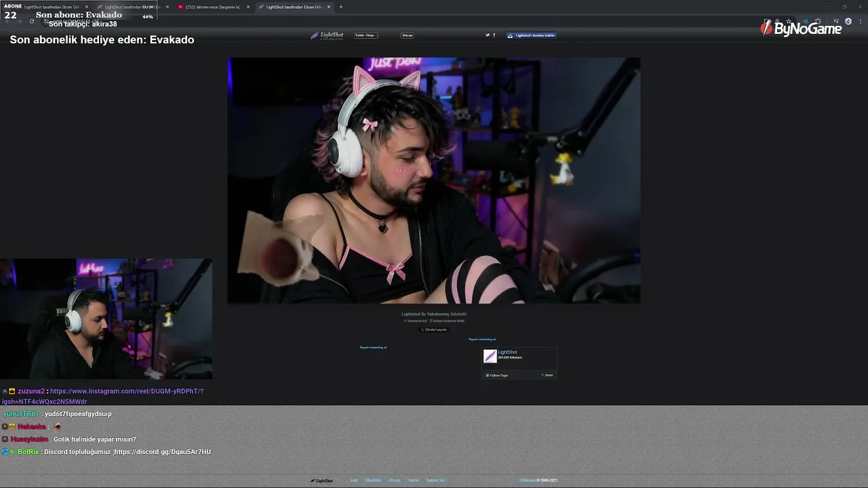Click the right Report misleading ad link
Viewport: 868px width, 488px height.
coord(482,339)
